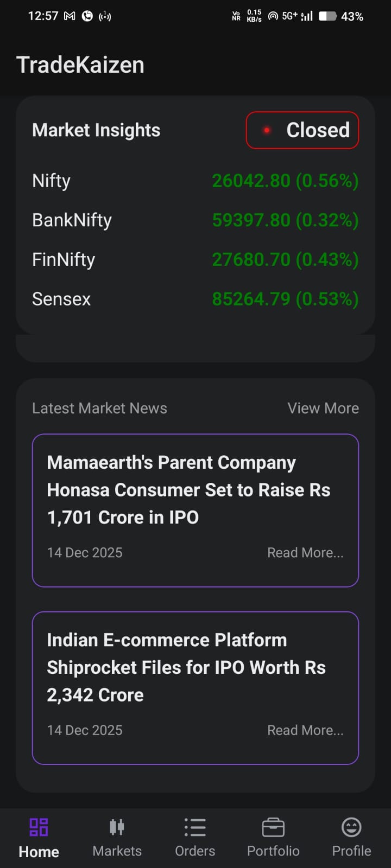
Task: Tap the FinNifty index value
Action: coord(285,260)
